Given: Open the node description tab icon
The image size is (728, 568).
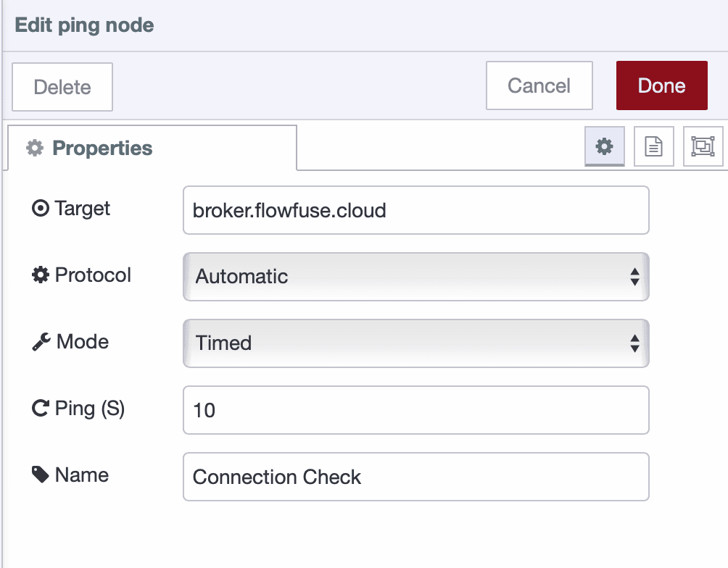Looking at the screenshot, I should pos(654,146).
